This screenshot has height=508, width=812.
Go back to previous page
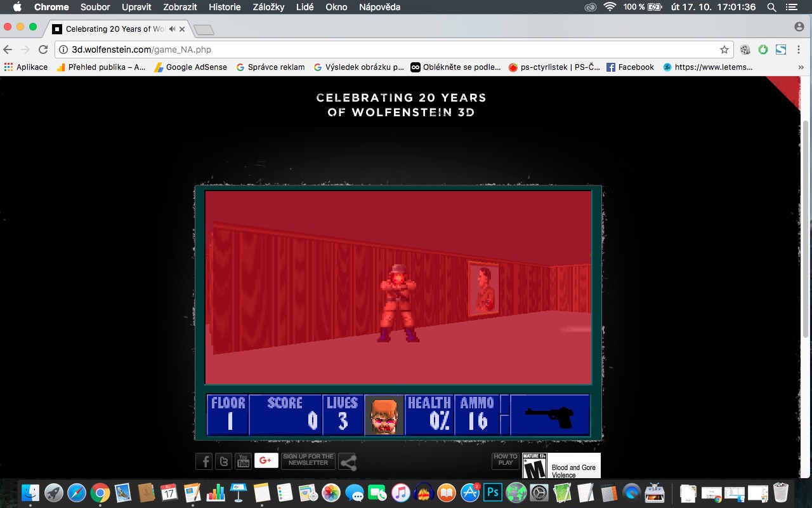click(8, 50)
